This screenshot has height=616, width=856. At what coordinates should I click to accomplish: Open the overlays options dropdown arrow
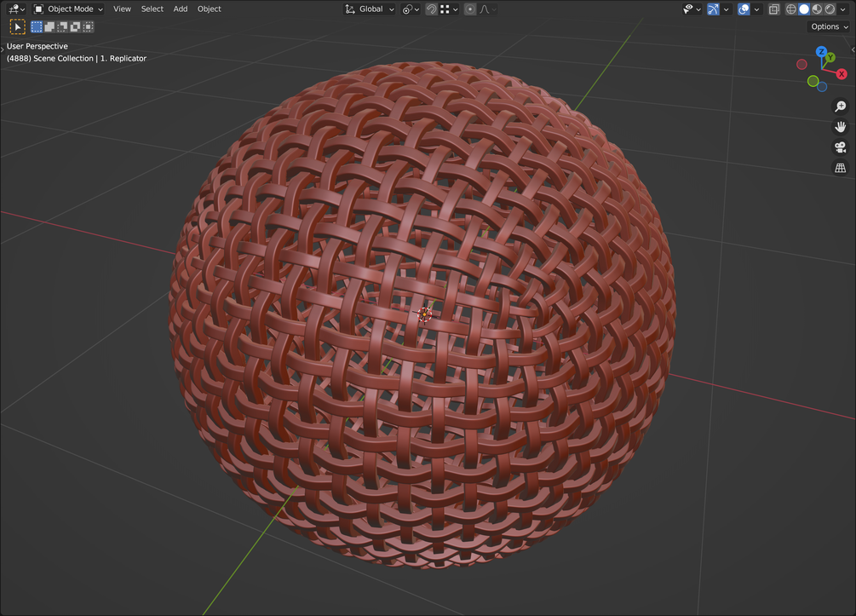tap(756, 9)
